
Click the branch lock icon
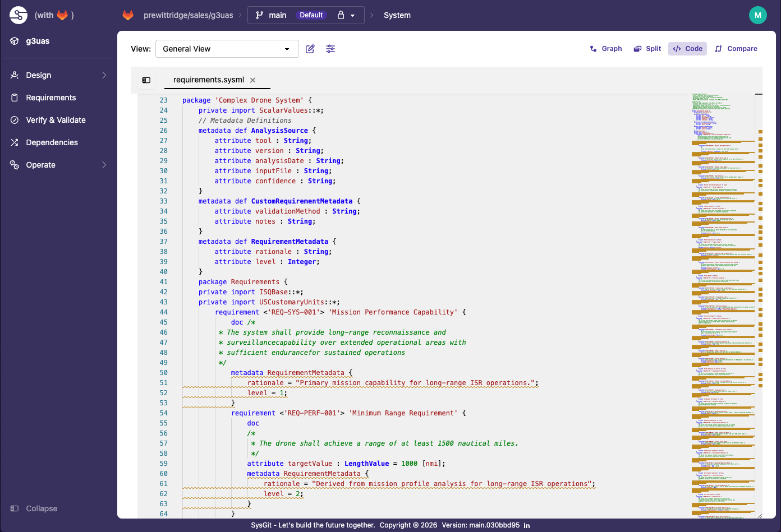[x=341, y=15]
